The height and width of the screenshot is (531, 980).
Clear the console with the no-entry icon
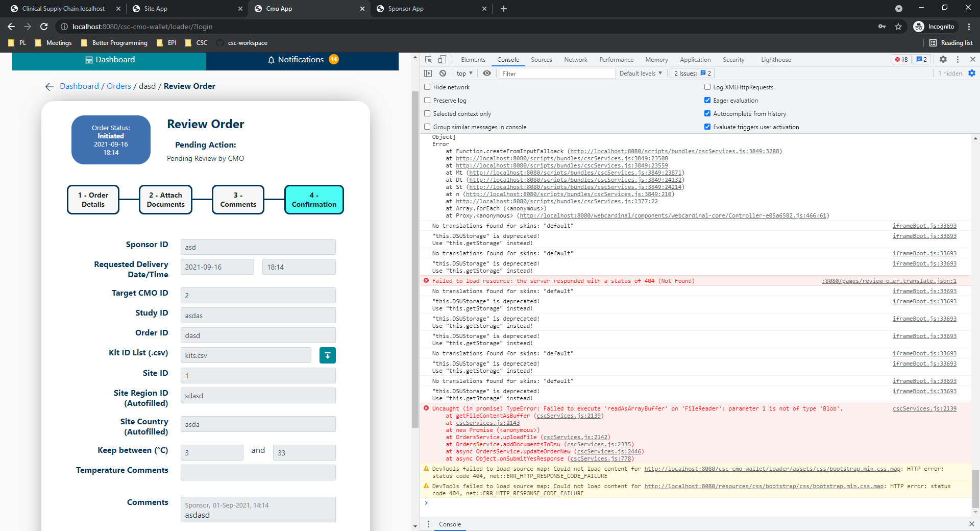point(442,73)
